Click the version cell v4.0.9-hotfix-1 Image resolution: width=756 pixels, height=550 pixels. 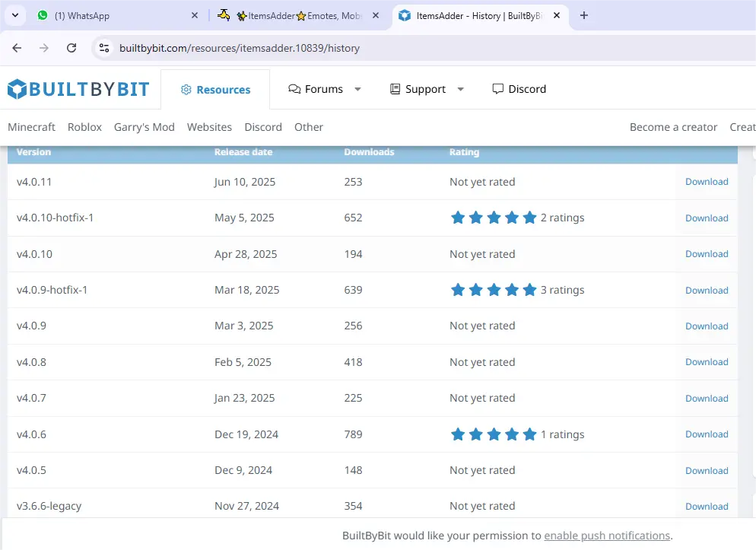pos(52,290)
